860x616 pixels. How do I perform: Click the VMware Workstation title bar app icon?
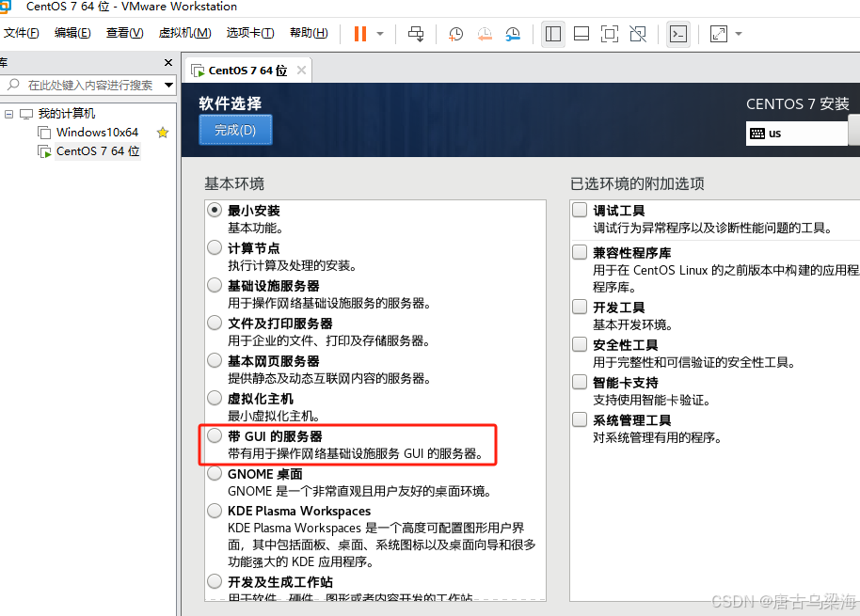5,7
